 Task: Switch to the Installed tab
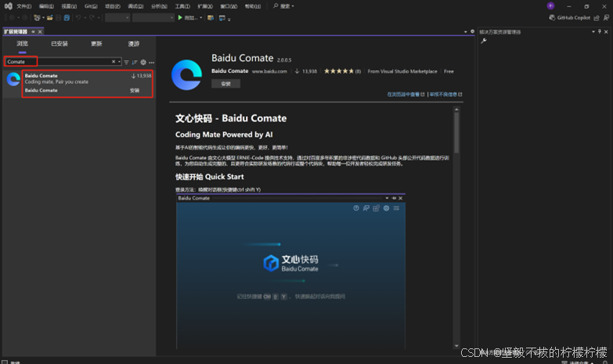[59, 44]
